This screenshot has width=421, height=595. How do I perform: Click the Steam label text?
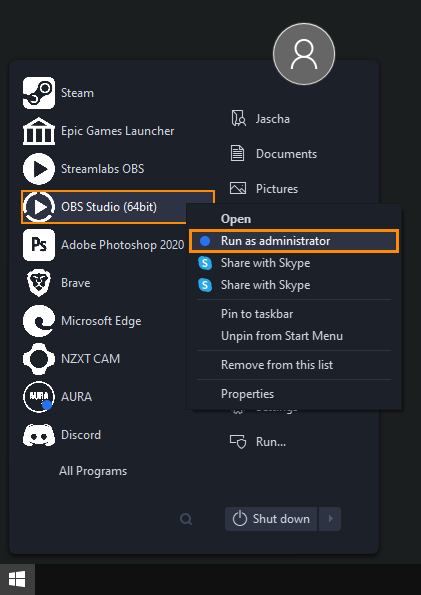coord(77,93)
